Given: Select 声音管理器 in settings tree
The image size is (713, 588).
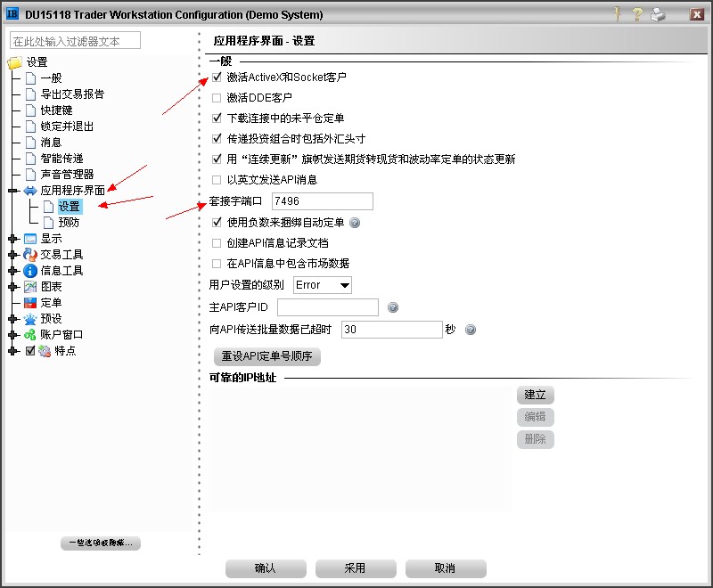Looking at the screenshot, I should 67,175.
